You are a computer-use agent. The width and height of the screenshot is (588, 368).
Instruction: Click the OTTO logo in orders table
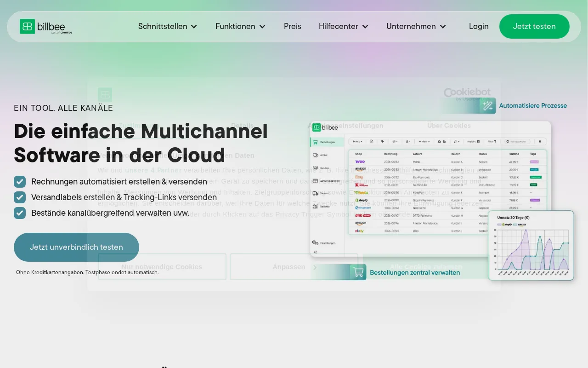tap(363, 215)
